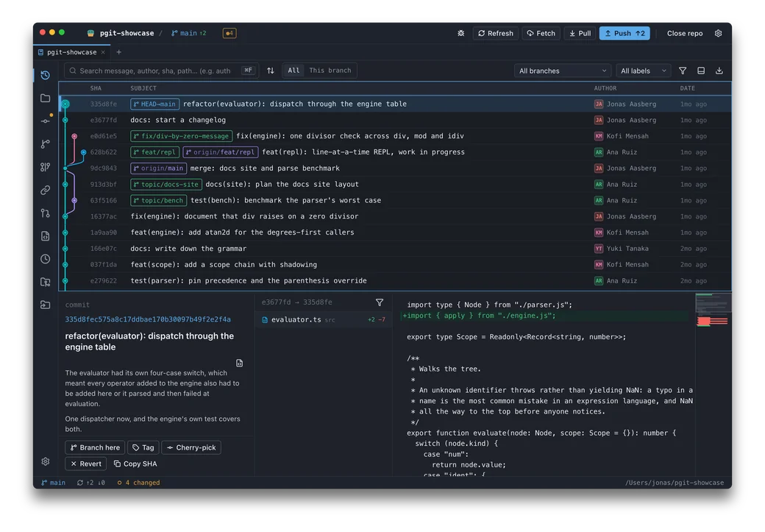Screen dimensions: 765x532
Task: Open the main branch switcher in title bar
Action: coord(189,33)
